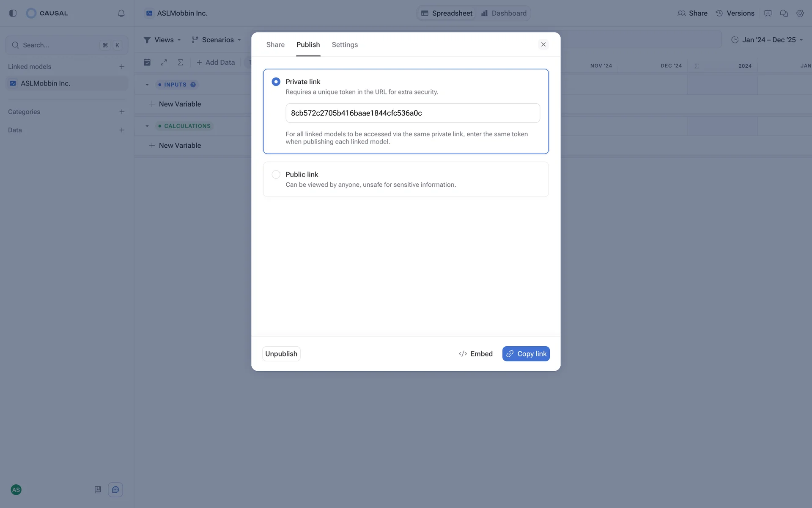812x508 pixels.
Task: Click the expand arrows toolbar icon
Action: click(164, 62)
